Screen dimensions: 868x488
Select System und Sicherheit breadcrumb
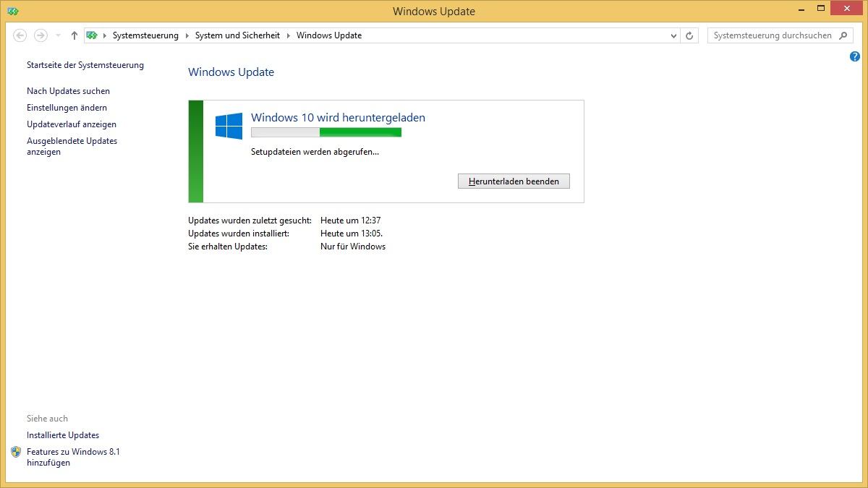[x=237, y=35]
